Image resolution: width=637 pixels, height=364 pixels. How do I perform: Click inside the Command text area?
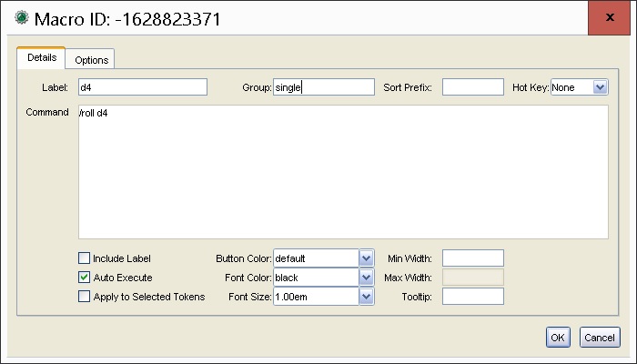343,172
